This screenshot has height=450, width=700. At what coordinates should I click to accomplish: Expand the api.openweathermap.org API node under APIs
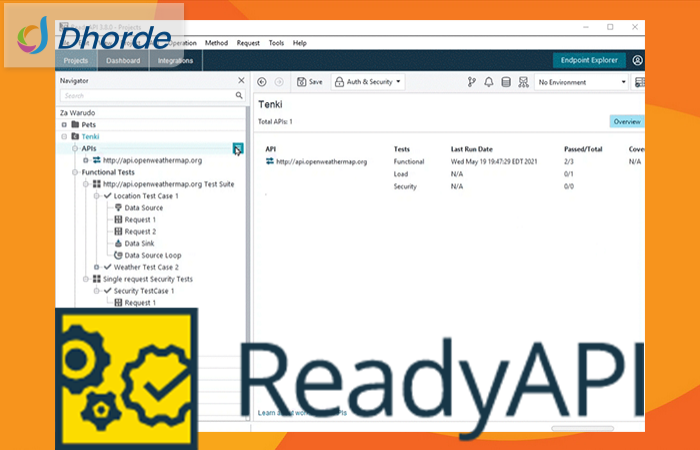pos(85,160)
